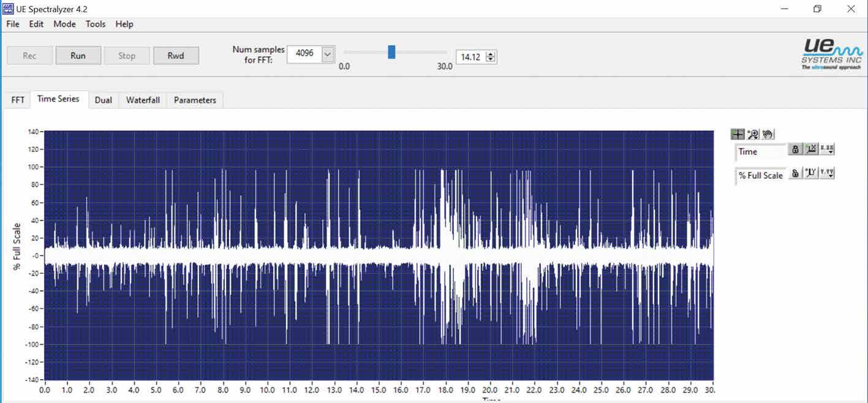Open the Help menu
The height and width of the screenshot is (403, 868).
point(124,24)
